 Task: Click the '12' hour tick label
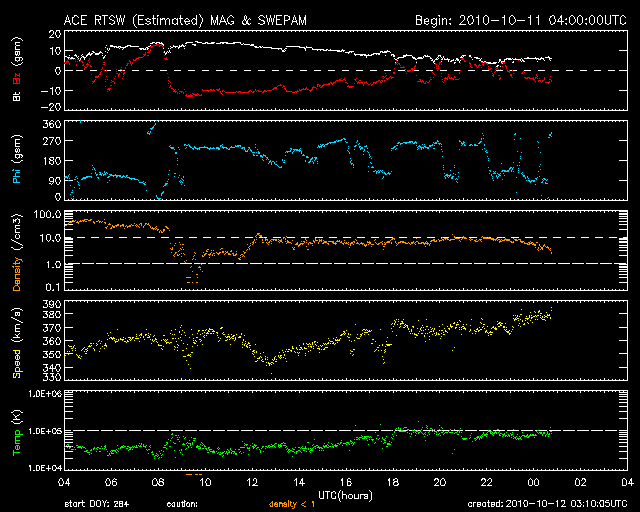252,482
